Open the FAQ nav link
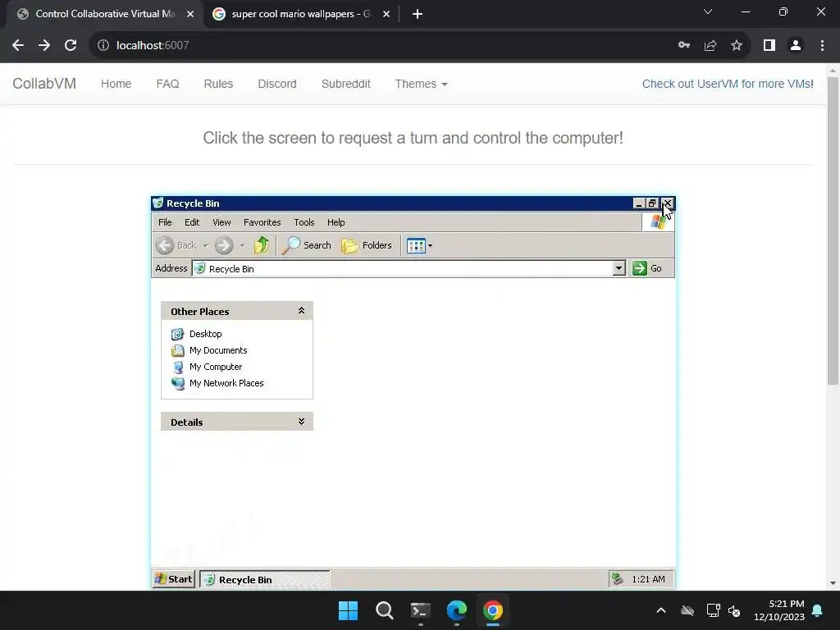 167,84
